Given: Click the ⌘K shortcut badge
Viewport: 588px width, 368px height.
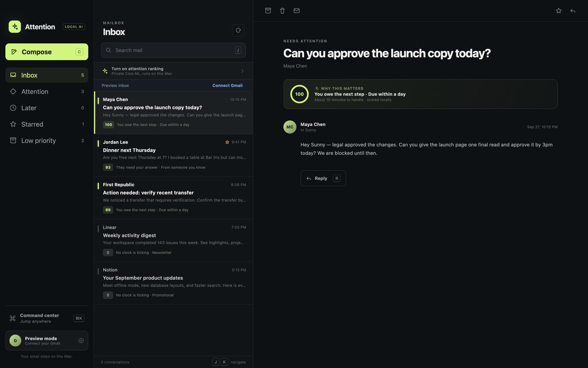Looking at the screenshot, I should pyautogui.click(x=79, y=318).
